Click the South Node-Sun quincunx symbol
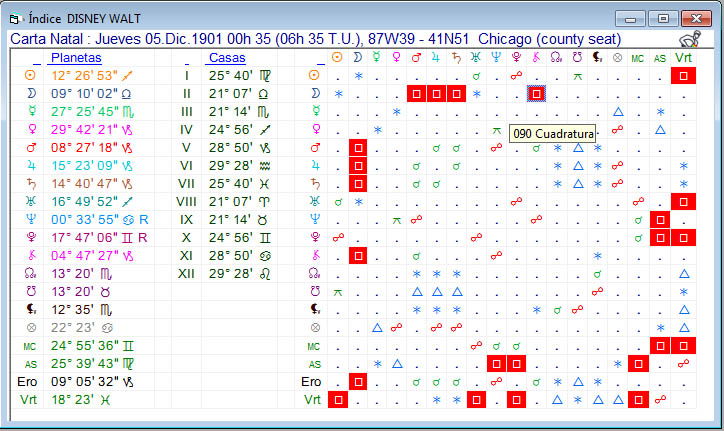Screen dimensions: 724x431 (338, 292)
